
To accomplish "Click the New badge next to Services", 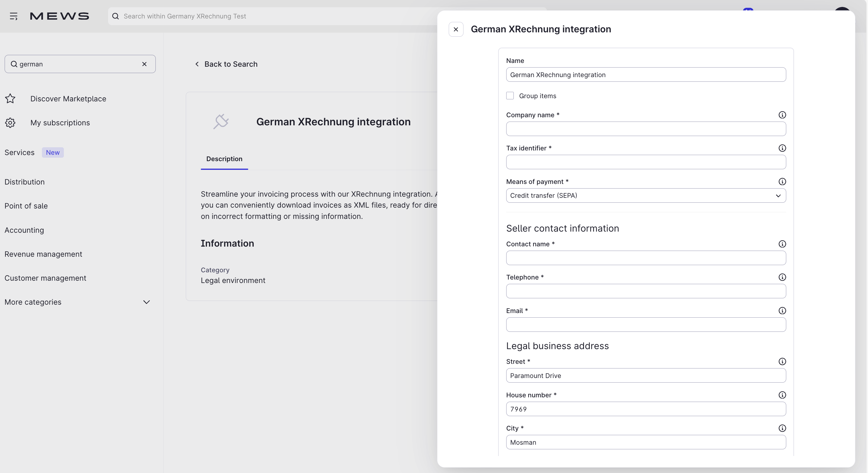I will 53,152.
